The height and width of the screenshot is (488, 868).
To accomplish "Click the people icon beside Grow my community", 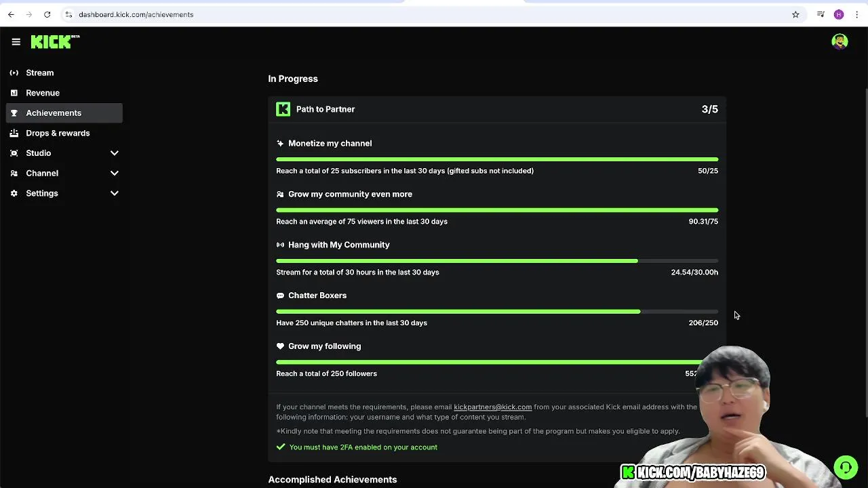I will (x=280, y=195).
